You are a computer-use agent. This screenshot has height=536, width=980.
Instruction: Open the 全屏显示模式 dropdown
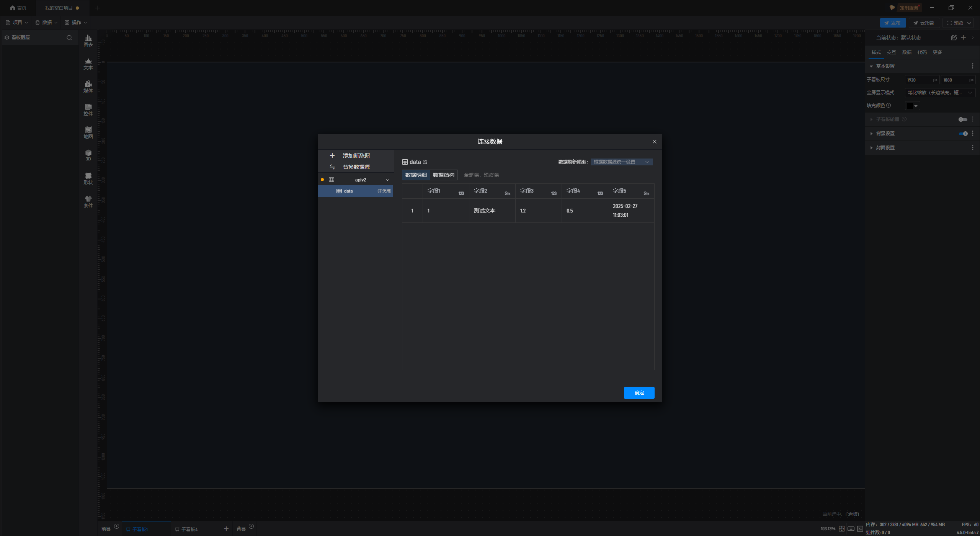pyautogui.click(x=939, y=93)
